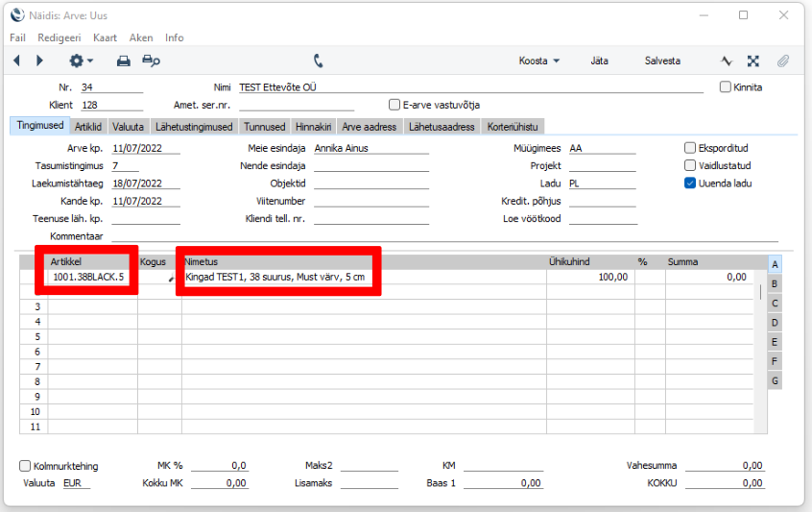The height and width of the screenshot is (512, 812).
Task: Click the Tasumistingimus field
Action: point(126,165)
